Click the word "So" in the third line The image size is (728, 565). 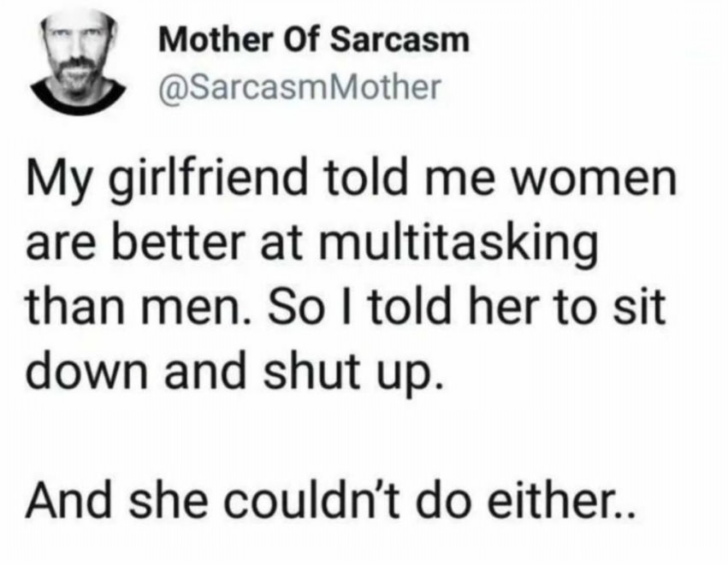pyautogui.click(x=284, y=306)
